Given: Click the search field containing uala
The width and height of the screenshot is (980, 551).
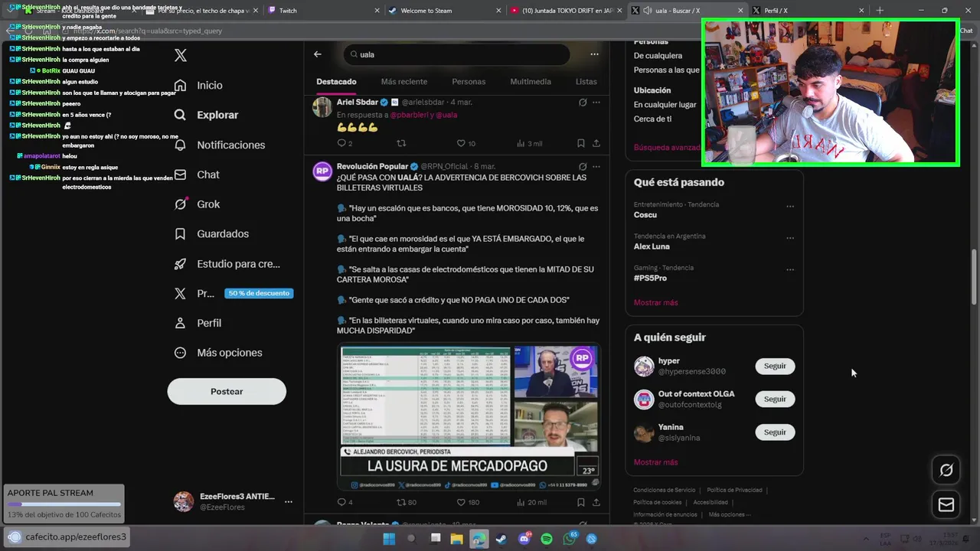Looking at the screenshot, I should (x=456, y=54).
